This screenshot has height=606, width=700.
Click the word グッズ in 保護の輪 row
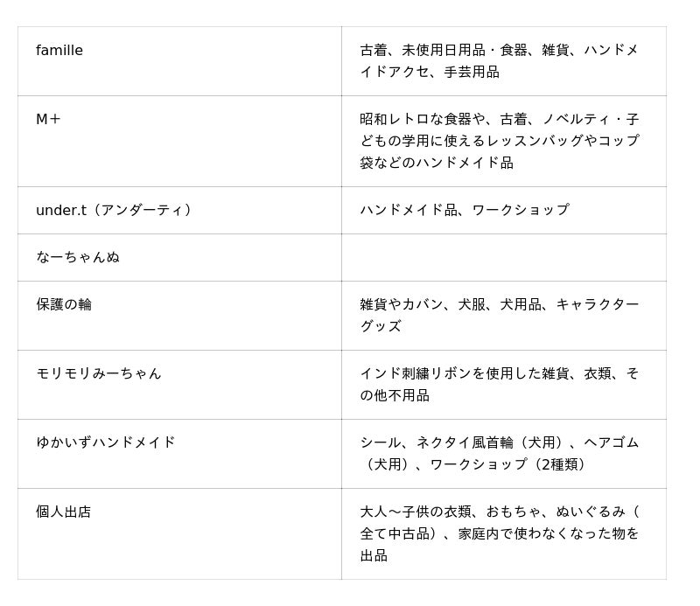tap(381, 327)
